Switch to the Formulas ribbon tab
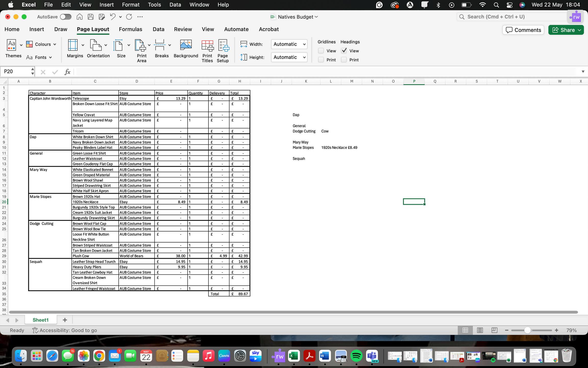588x368 pixels. (x=130, y=29)
